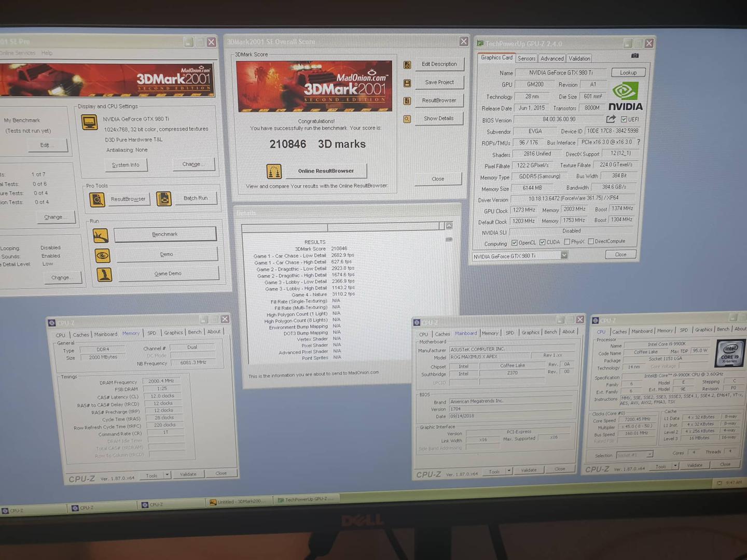Viewport: 747px width, 560px height.
Task: Click the Game Demo joystick icon
Action: [x=104, y=274]
